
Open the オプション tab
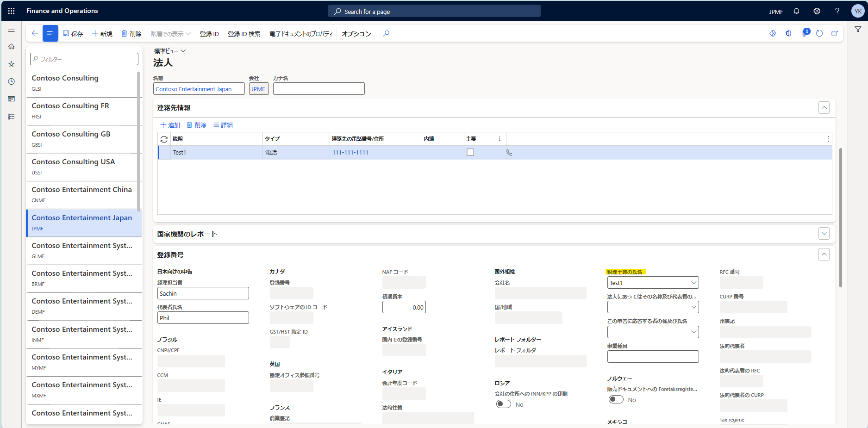tap(356, 34)
